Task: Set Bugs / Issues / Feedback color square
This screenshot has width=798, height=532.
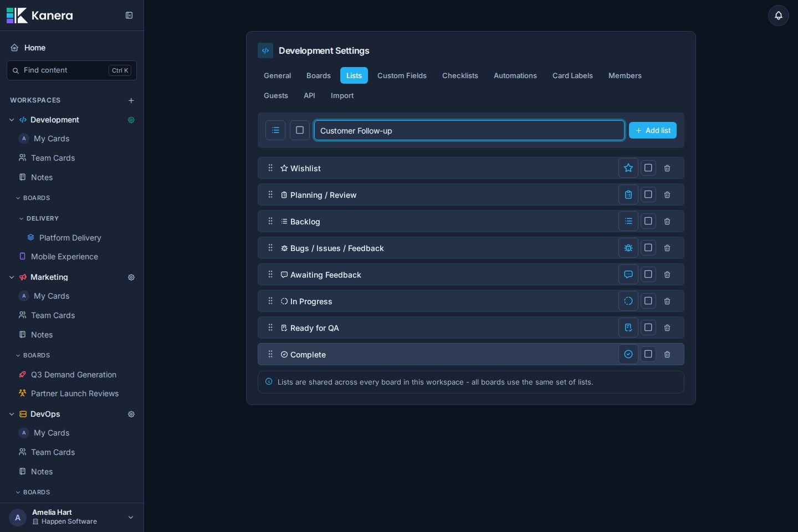Action: (x=648, y=248)
